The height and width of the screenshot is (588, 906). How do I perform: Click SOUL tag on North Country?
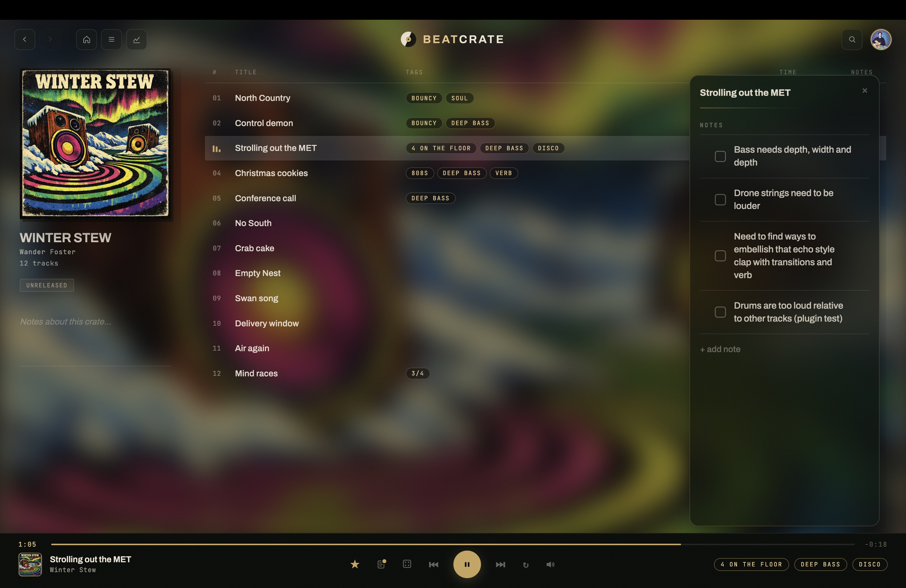460,98
